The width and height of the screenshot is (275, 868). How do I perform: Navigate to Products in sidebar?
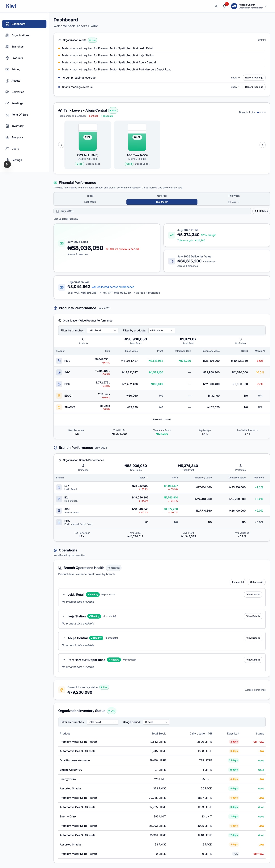pos(24,58)
